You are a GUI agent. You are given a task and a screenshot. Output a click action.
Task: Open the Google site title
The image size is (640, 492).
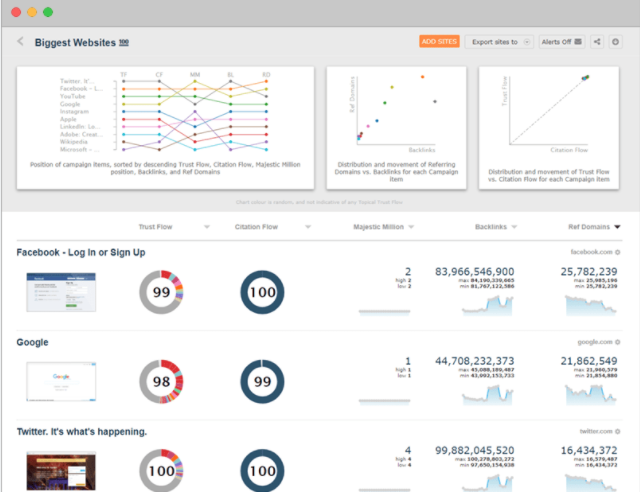click(32, 343)
